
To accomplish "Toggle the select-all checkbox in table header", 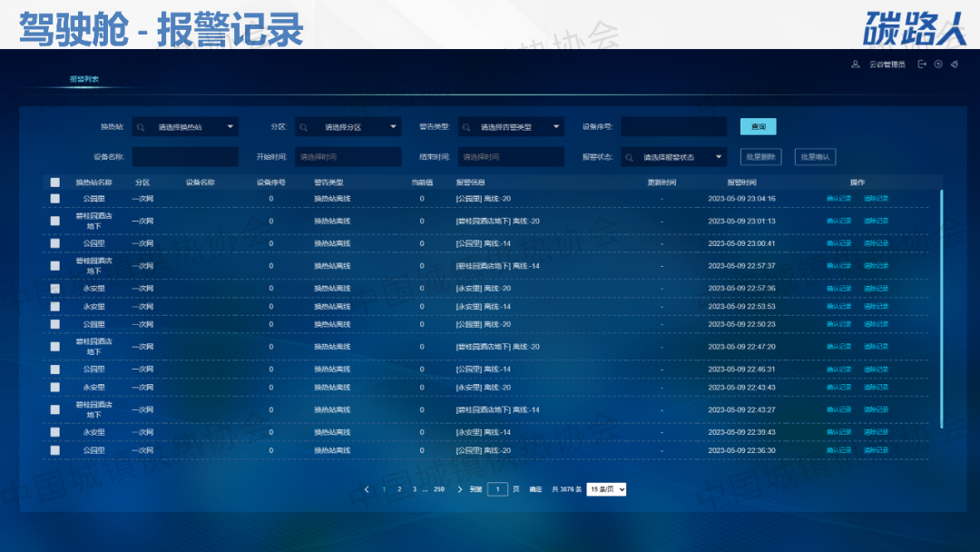I will (x=55, y=182).
